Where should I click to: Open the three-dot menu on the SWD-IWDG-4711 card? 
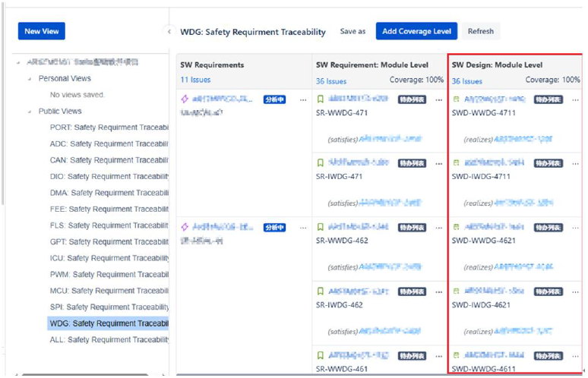pos(574,162)
